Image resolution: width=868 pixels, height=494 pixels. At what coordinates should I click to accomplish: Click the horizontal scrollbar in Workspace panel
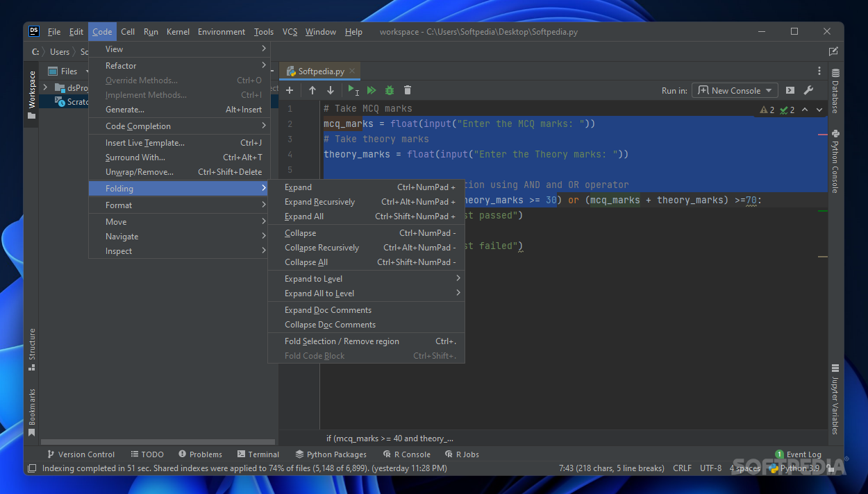pos(158,441)
